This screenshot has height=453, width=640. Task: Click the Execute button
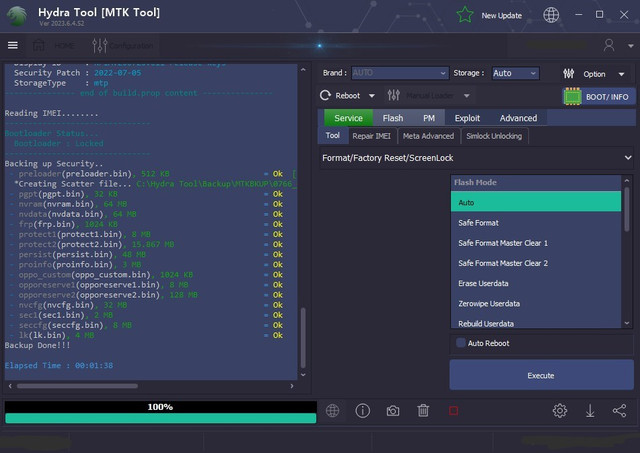(541, 375)
